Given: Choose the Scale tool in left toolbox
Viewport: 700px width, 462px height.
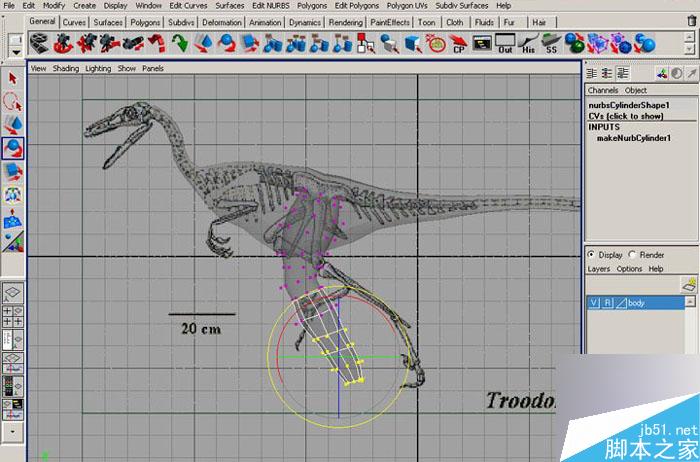Looking at the screenshot, I should tap(13, 172).
